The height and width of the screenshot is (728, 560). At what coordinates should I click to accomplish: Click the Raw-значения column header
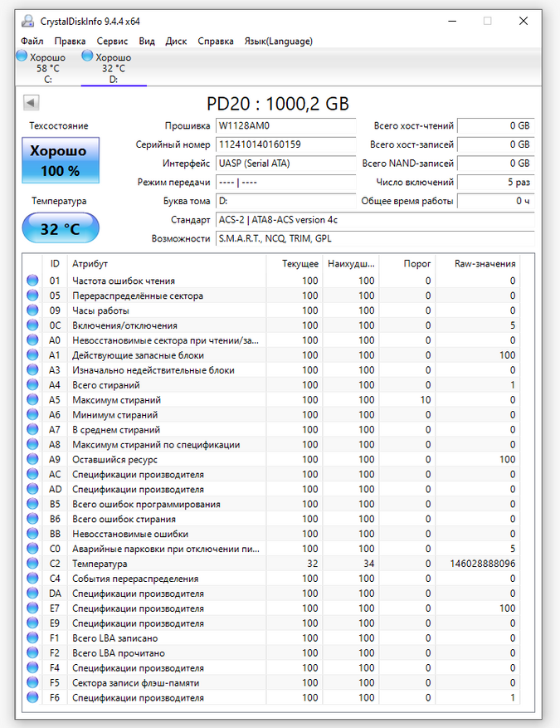pyautogui.click(x=477, y=264)
